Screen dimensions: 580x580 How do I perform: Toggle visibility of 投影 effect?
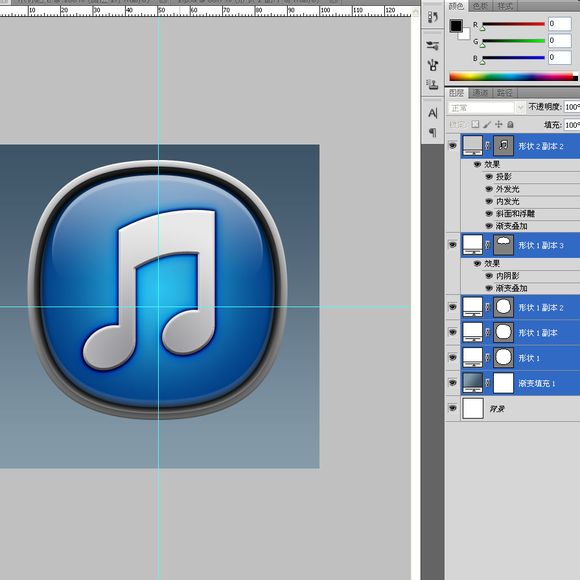tap(489, 177)
